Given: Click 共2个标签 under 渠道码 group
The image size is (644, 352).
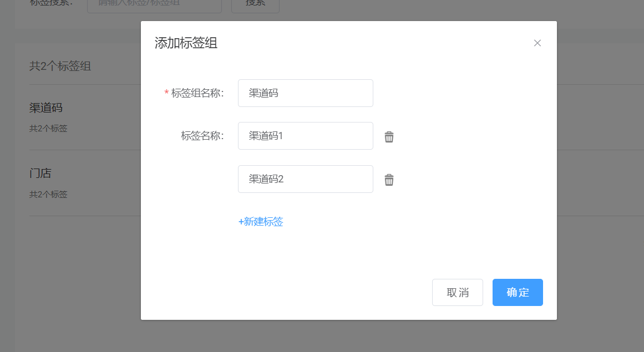Looking at the screenshot, I should [x=48, y=129].
